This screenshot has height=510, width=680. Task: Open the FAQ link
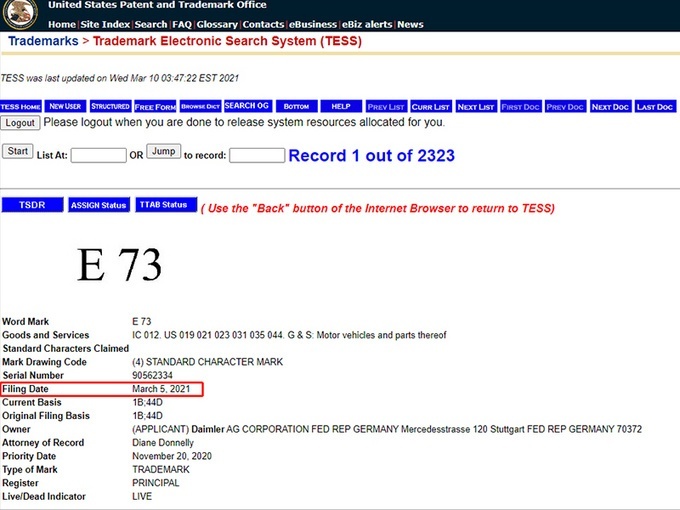point(182,25)
